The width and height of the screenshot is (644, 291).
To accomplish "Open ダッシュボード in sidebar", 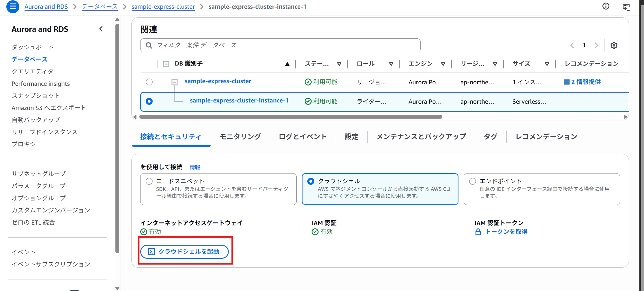I will tap(33, 47).
